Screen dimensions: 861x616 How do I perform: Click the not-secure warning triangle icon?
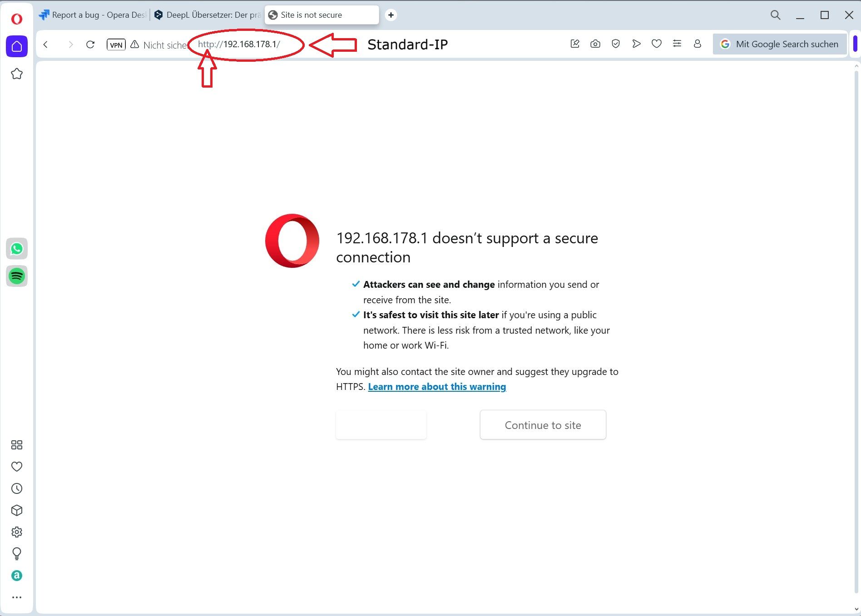135,44
